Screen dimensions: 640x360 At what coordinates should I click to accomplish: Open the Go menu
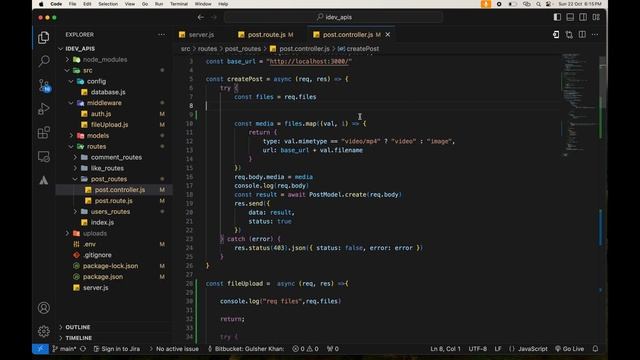pos(145,4)
